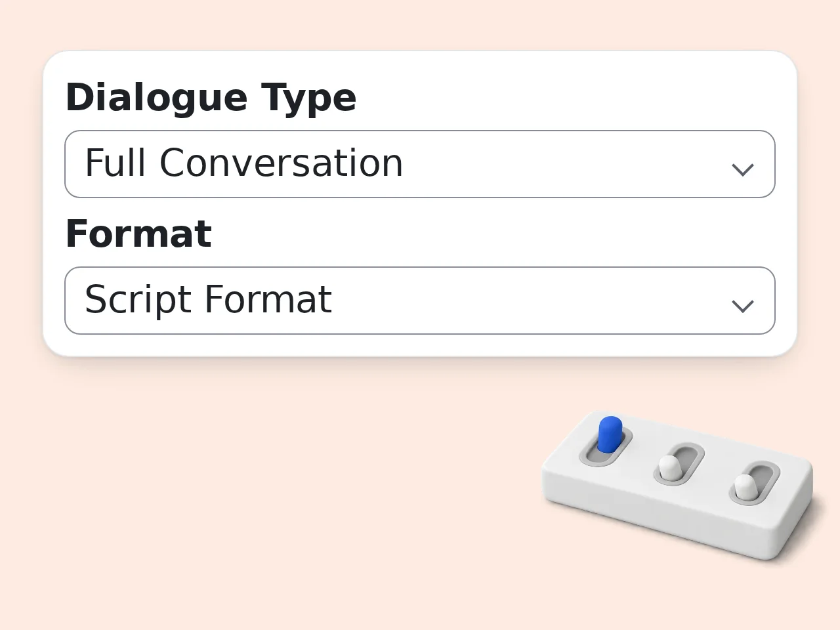The image size is (840, 630).
Task: Toggle the middle white switch
Action: [669, 467]
